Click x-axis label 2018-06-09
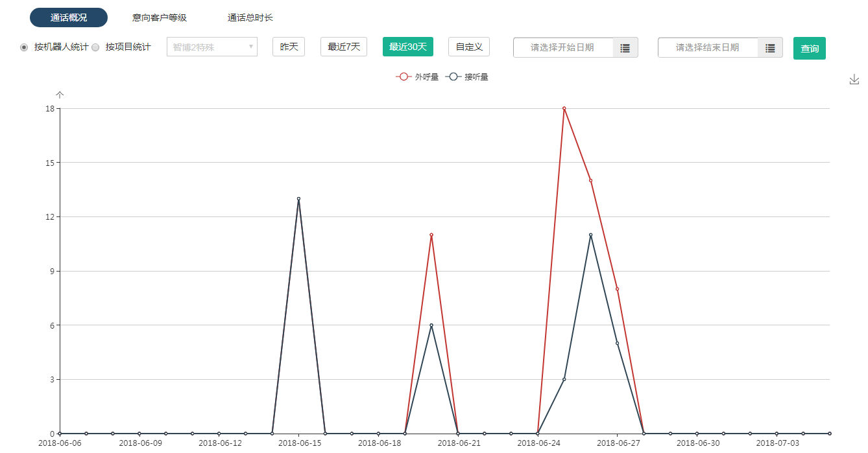Image resolution: width=868 pixels, height=453 pixels. (139, 443)
